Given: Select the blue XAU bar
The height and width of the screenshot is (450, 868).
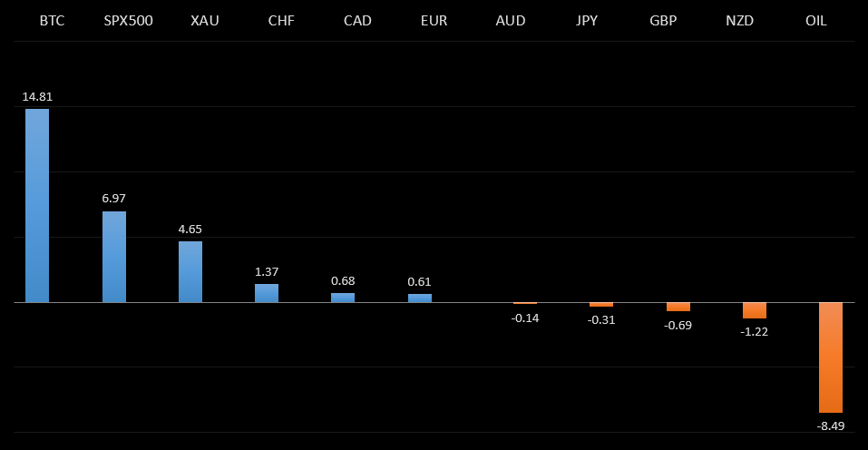Looking at the screenshot, I should [x=190, y=271].
